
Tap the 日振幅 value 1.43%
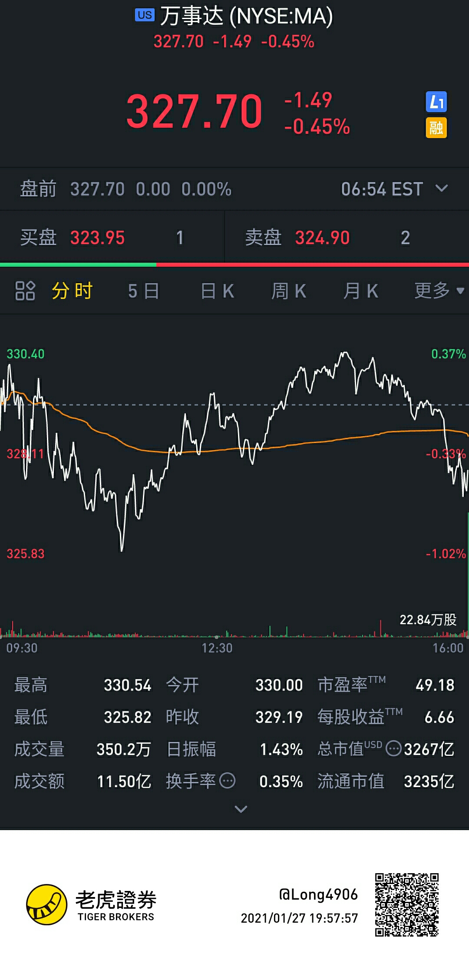[x=281, y=749]
